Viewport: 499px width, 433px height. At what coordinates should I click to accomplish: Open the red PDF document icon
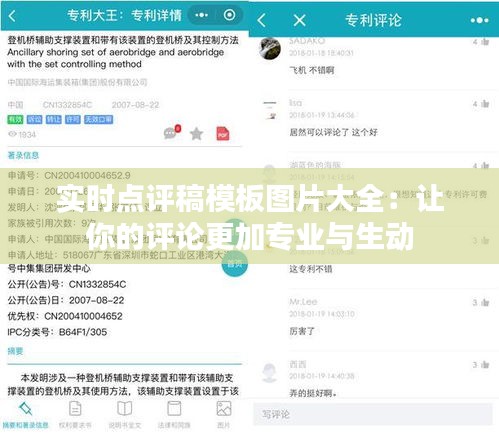(223, 134)
